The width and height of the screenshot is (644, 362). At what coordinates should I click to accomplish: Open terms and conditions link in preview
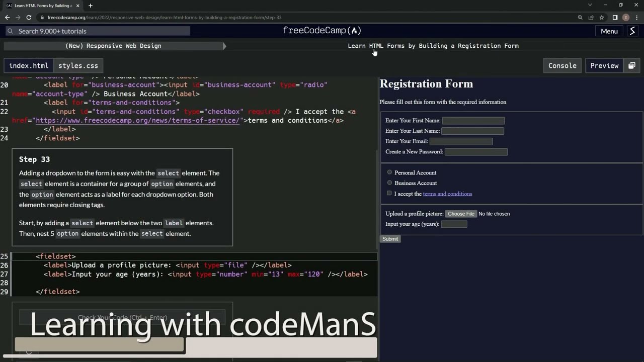pos(447,194)
